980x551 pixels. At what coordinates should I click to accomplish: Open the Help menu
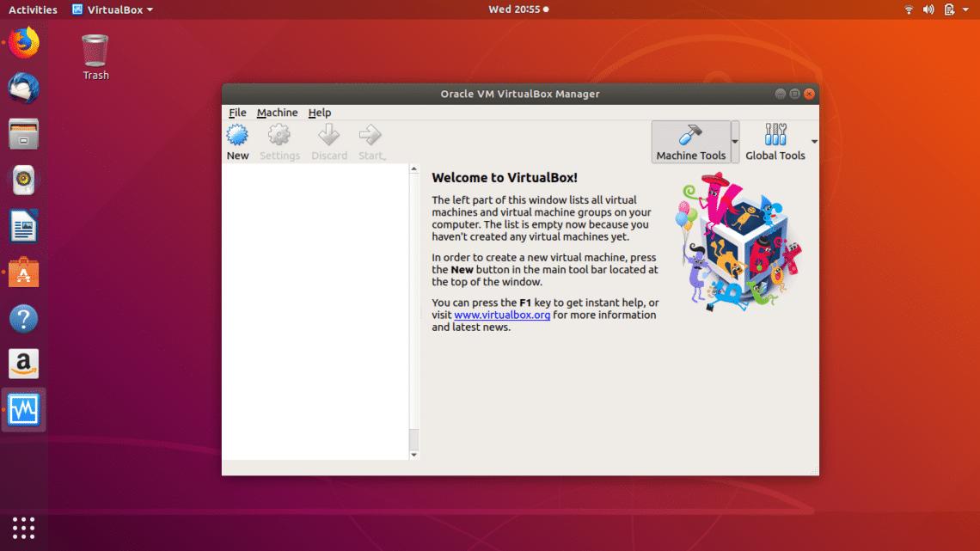pos(319,112)
